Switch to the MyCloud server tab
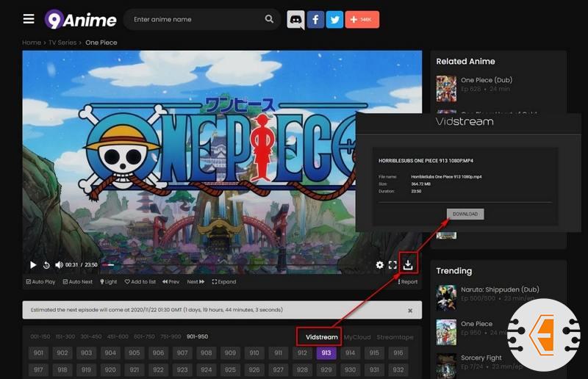The width and height of the screenshot is (588, 379). pos(357,337)
